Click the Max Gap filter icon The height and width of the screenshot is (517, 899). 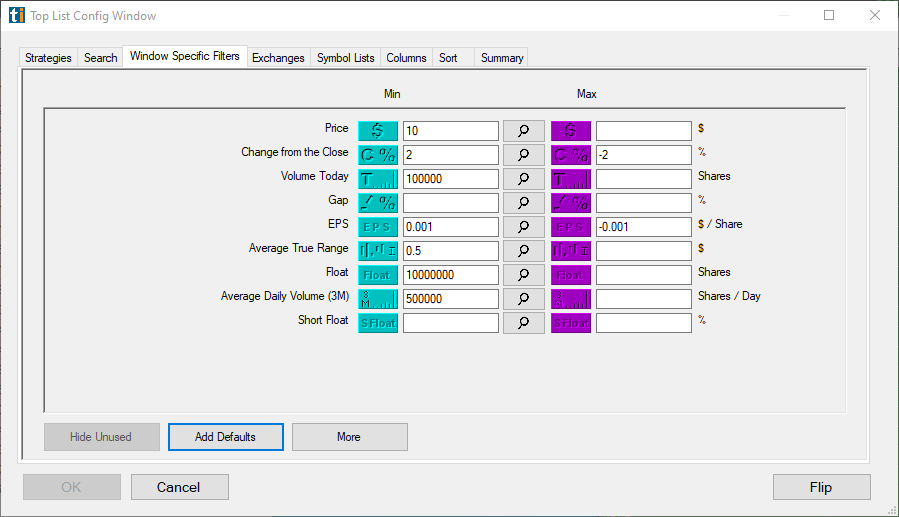(x=570, y=203)
